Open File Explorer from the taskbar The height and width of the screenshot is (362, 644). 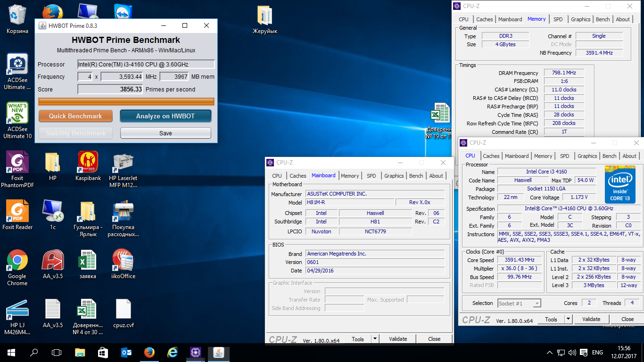point(80,352)
